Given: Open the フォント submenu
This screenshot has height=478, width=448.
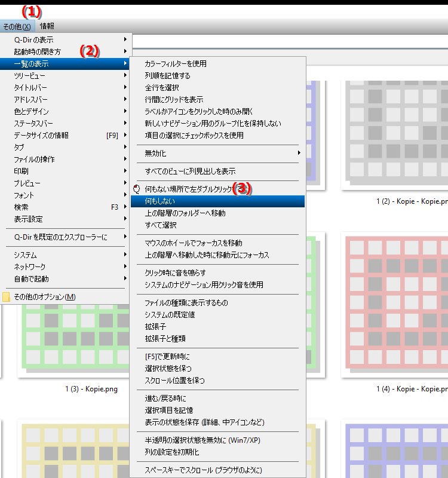Looking at the screenshot, I should click(x=65, y=195).
